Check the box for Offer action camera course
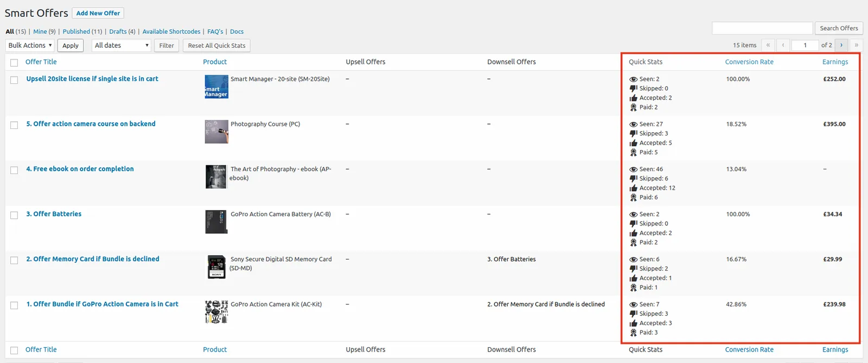 (x=14, y=125)
